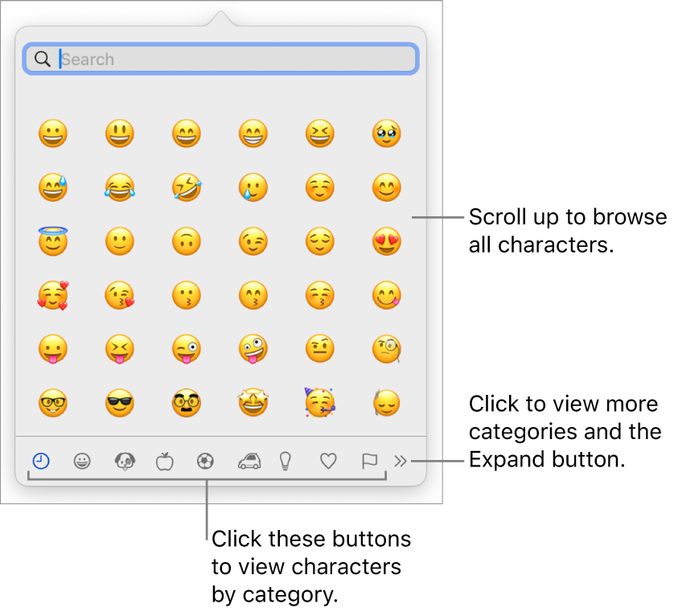Choose the partying face emoji
This screenshot has height=616, width=678.
click(319, 403)
